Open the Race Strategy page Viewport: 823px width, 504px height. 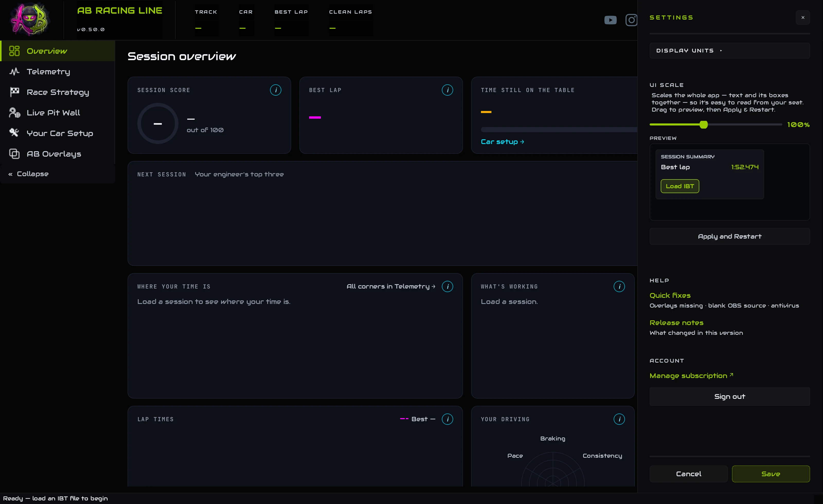point(57,92)
